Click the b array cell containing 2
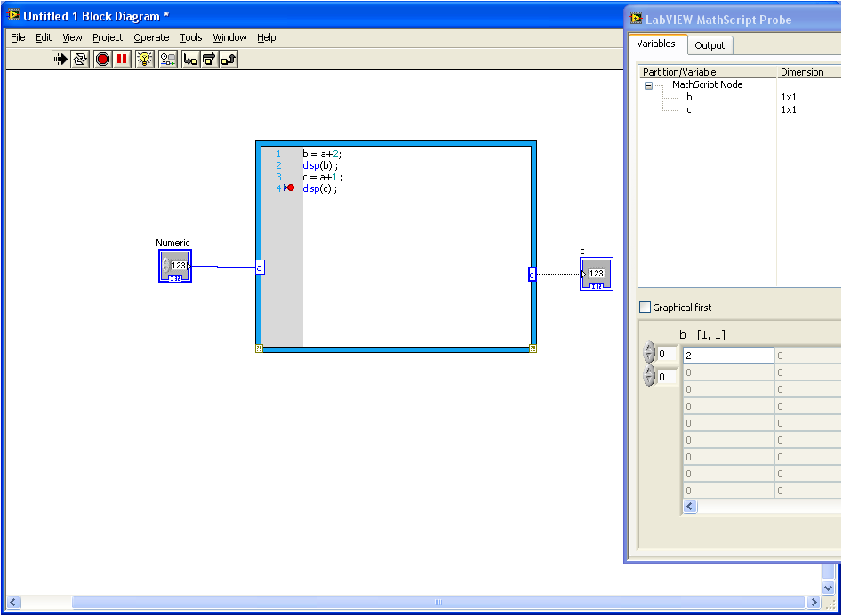The image size is (842, 616). click(x=727, y=356)
